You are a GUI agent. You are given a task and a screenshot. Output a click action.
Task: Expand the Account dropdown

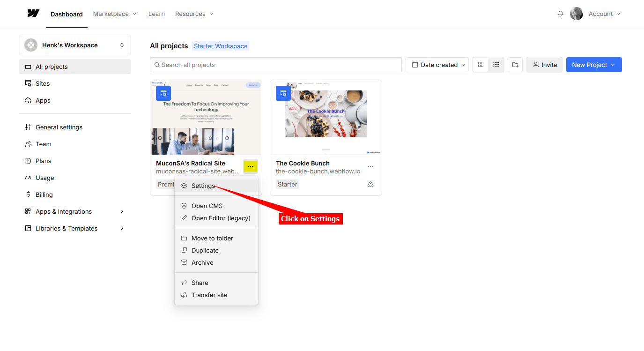604,14
